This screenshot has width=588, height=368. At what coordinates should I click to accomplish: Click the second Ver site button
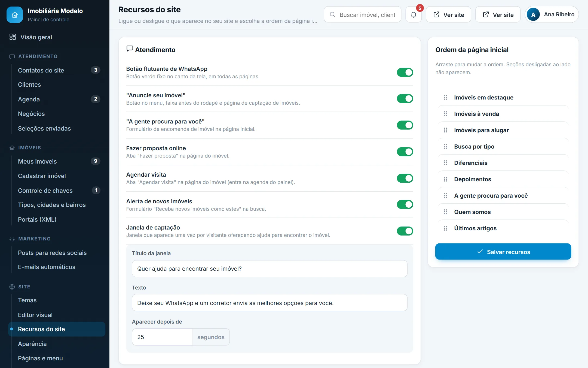click(498, 14)
